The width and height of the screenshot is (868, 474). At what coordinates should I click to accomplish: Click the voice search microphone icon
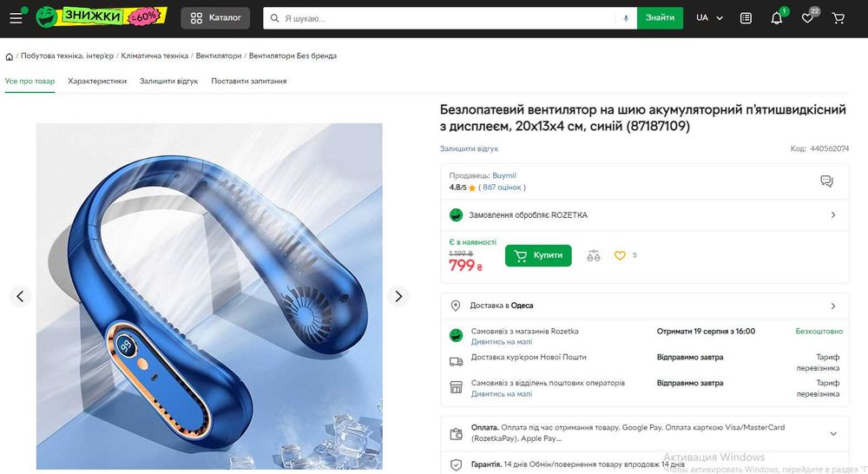[626, 18]
